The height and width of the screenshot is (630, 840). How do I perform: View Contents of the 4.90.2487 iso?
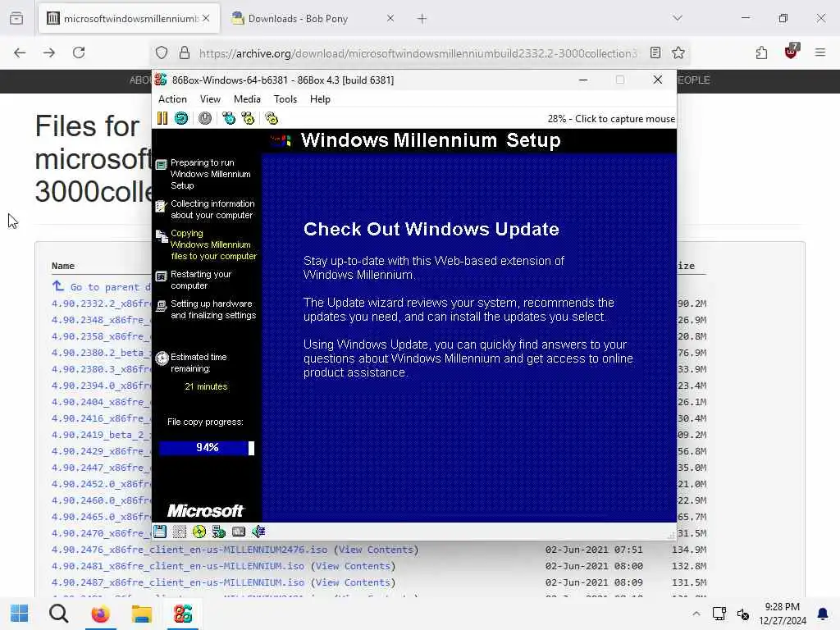pos(353,583)
